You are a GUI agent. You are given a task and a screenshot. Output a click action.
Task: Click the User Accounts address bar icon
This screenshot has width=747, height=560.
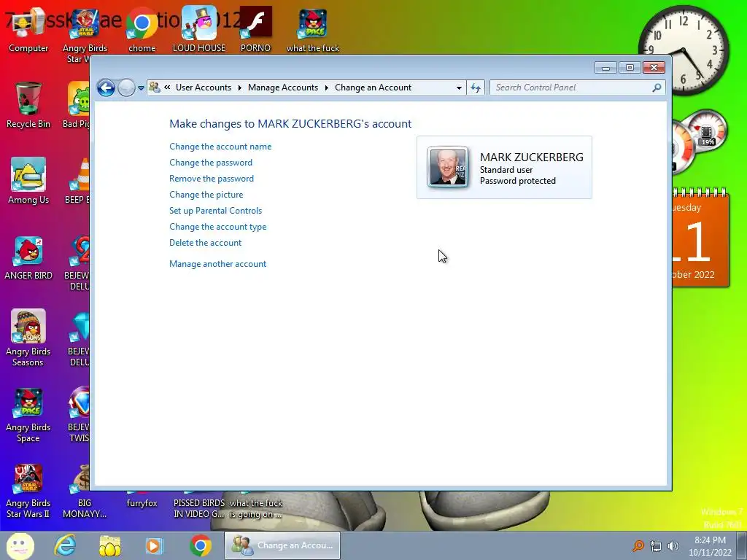click(155, 87)
